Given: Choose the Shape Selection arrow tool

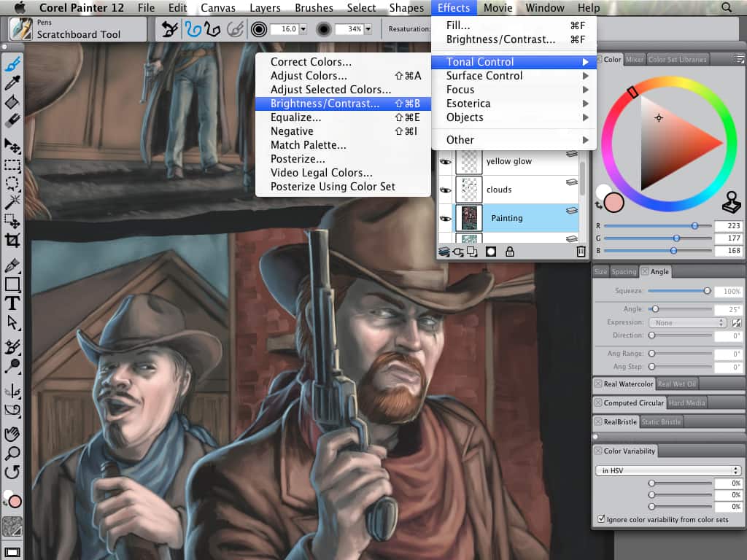Looking at the screenshot, I should tap(12, 322).
